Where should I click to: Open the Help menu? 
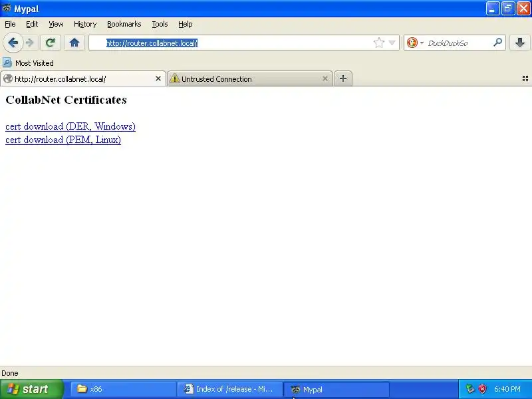coord(186,24)
